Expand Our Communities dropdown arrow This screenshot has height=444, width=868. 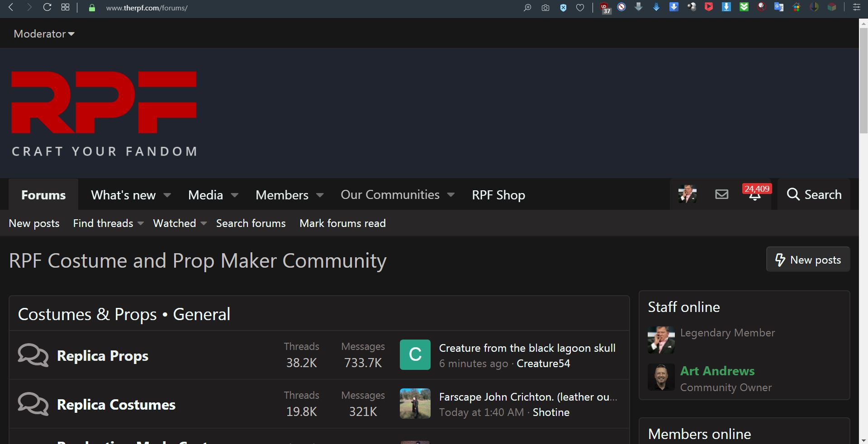451,195
